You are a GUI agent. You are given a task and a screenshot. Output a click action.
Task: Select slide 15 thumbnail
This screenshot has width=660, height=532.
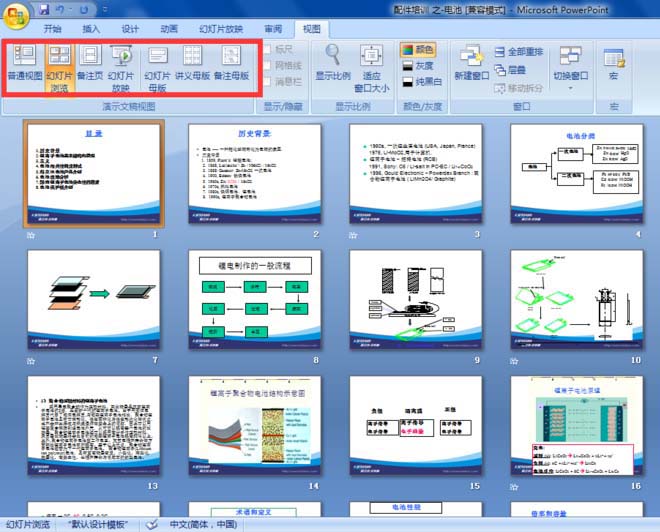(416, 426)
